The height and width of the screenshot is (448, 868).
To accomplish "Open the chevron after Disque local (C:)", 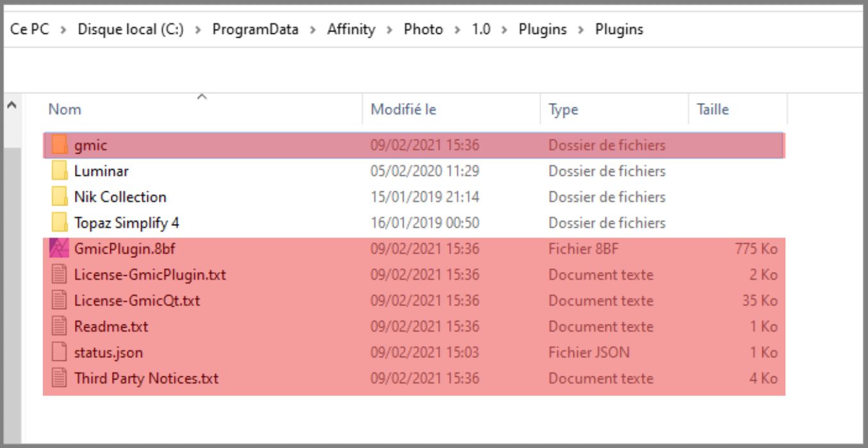I will click(196, 30).
